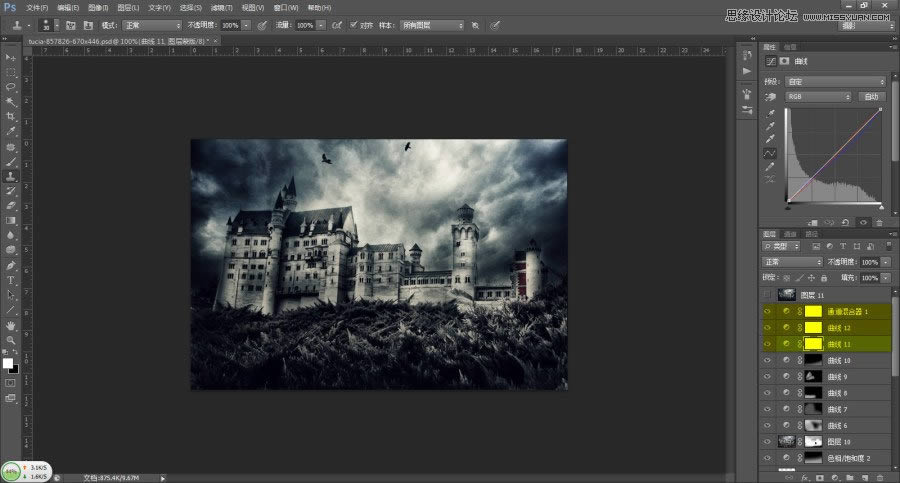This screenshot has width=900, height=483.
Task: Choose the Zoom tool in toolbar
Action: (x=10, y=339)
